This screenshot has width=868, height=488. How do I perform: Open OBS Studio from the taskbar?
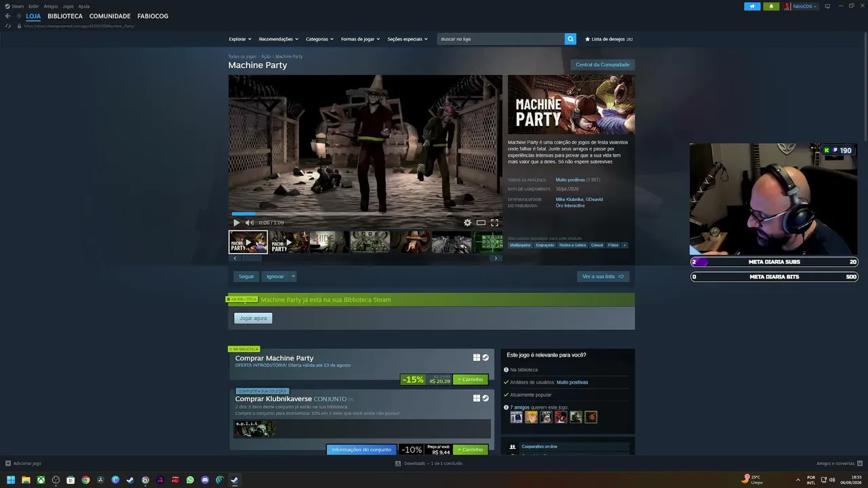coord(56,480)
